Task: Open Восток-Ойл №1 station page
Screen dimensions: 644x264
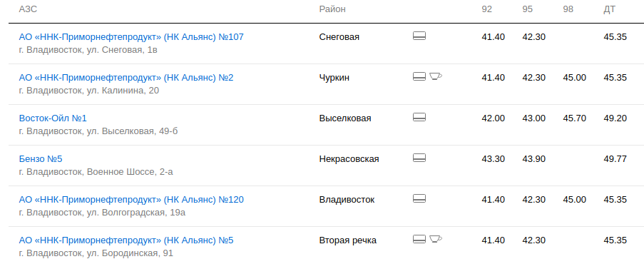Action: pyautogui.click(x=53, y=118)
